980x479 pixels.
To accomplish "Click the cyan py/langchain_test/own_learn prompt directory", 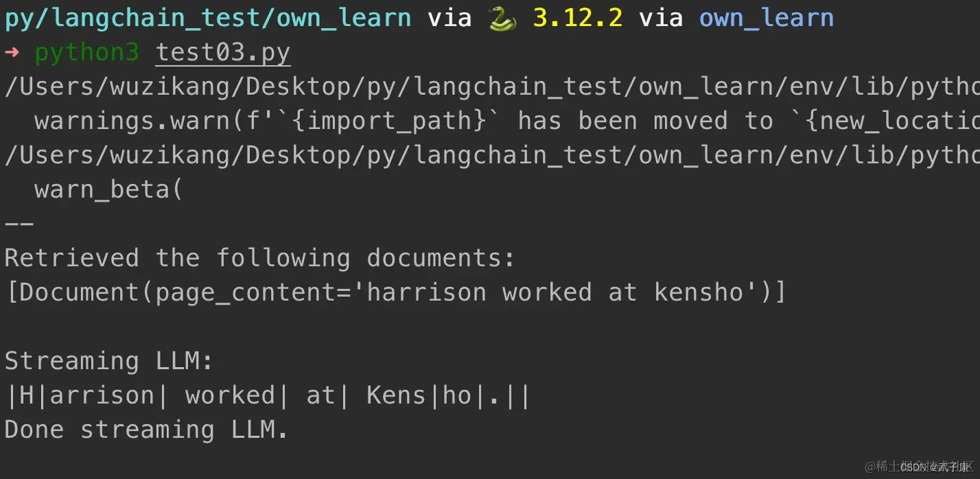I will coord(208,19).
